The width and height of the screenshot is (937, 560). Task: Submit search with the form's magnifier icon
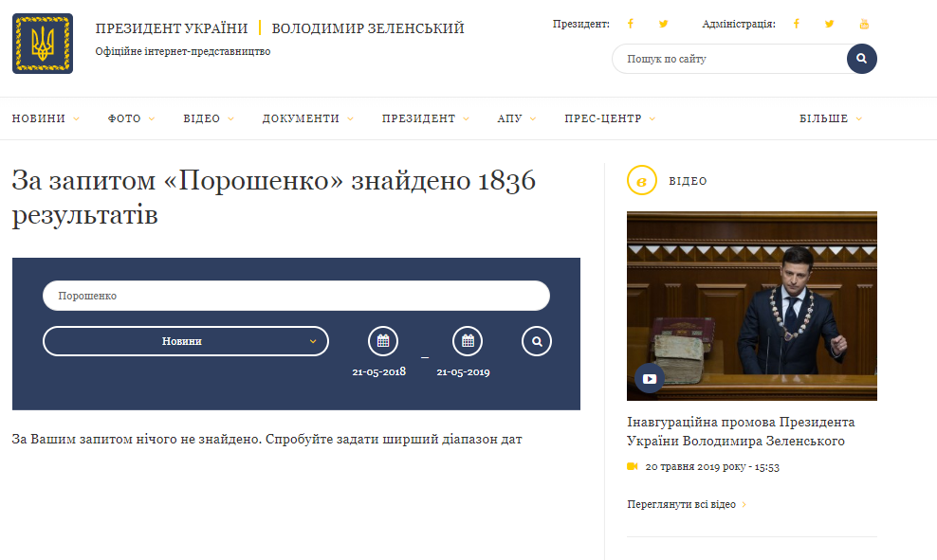537,341
